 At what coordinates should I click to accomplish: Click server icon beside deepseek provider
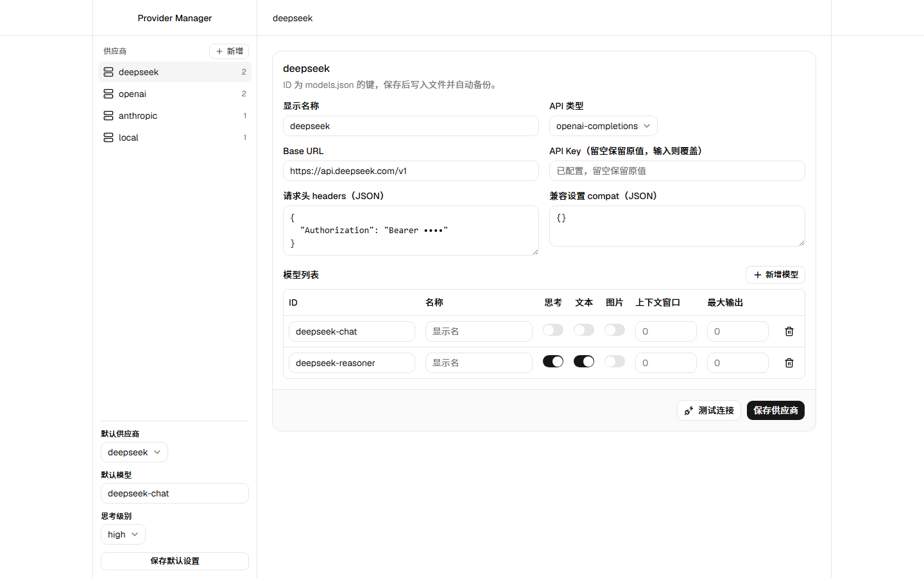pos(108,72)
